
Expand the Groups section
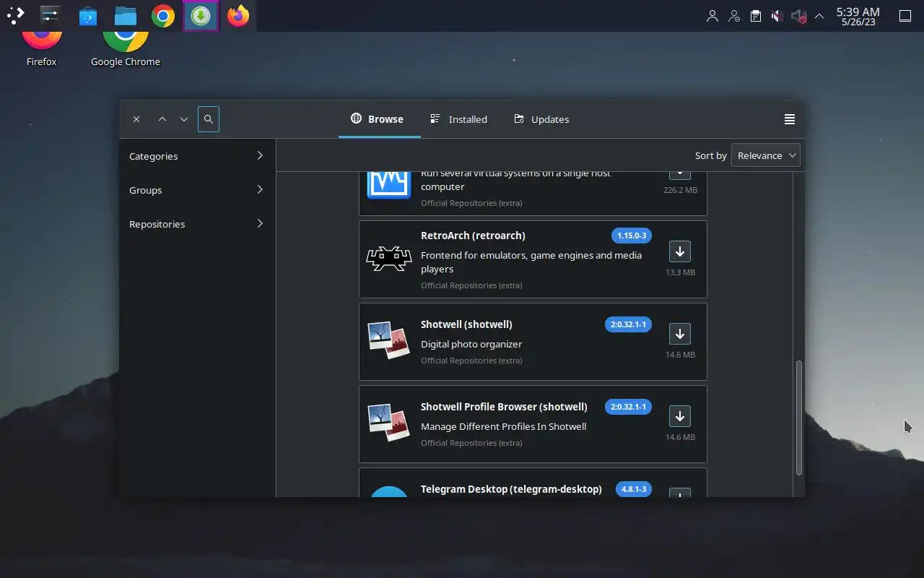click(197, 190)
